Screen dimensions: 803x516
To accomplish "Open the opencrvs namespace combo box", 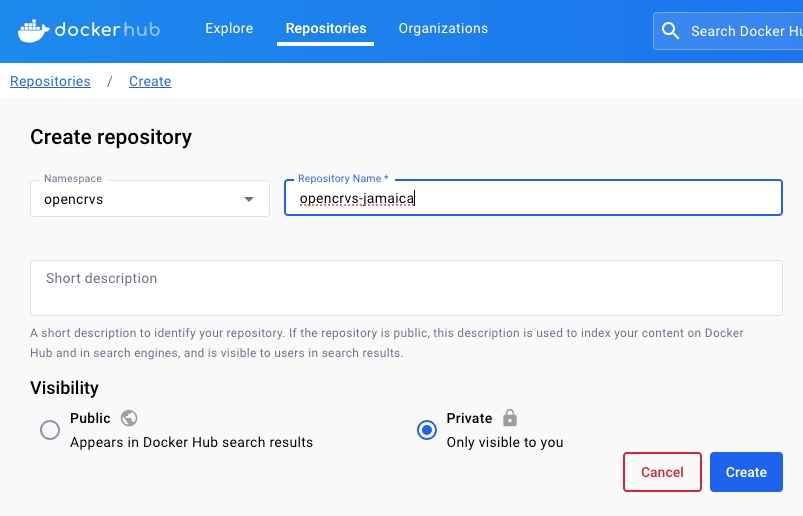I will pyautogui.click(x=140, y=199).
